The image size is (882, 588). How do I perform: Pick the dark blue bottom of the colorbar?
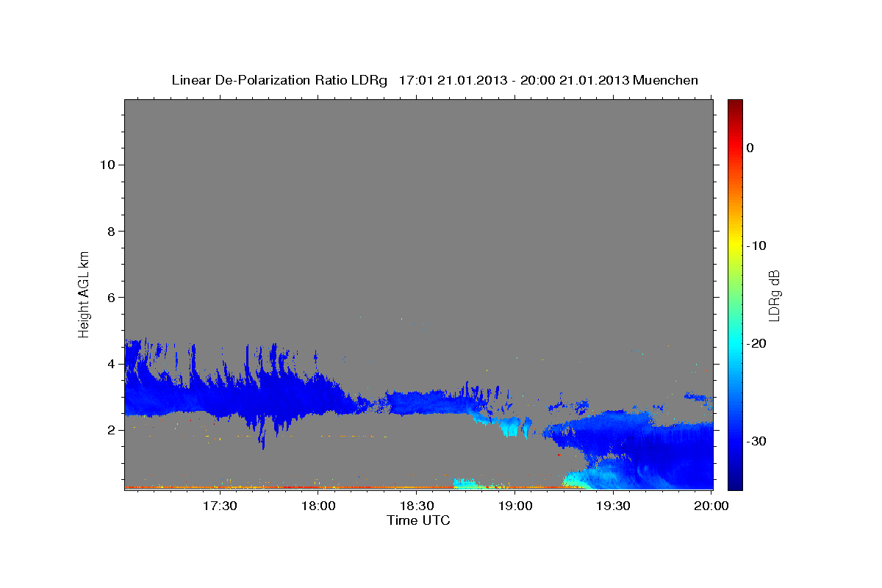pyautogui.click(x=735, y=481)
